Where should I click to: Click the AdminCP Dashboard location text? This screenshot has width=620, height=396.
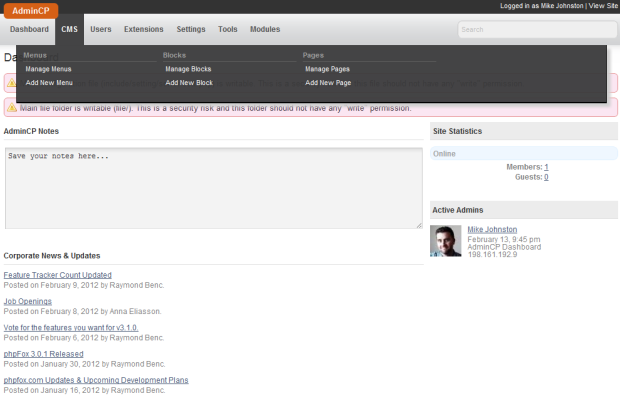tap(504, 247)
